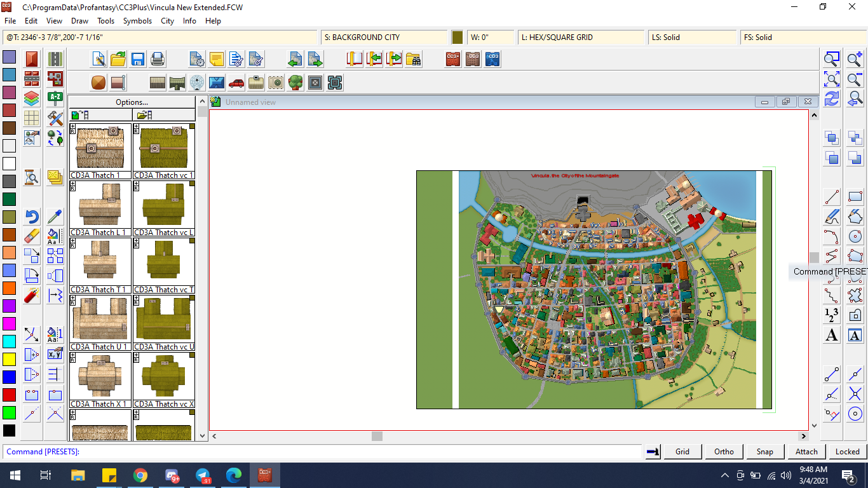Click the red car vehicle symbols icon
Image resolution: width=868 pixels, height=488 pixels.
point(236,83)
